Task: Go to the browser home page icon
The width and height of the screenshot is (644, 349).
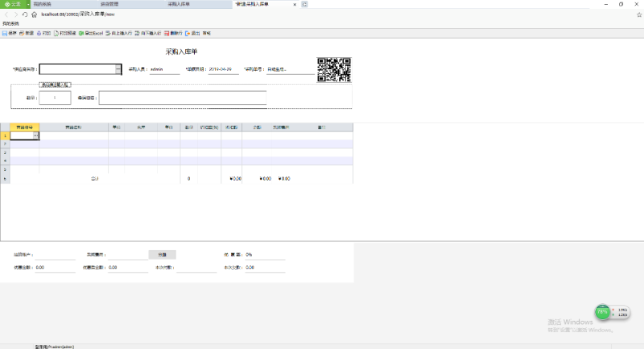Action: tap(34, 15)
